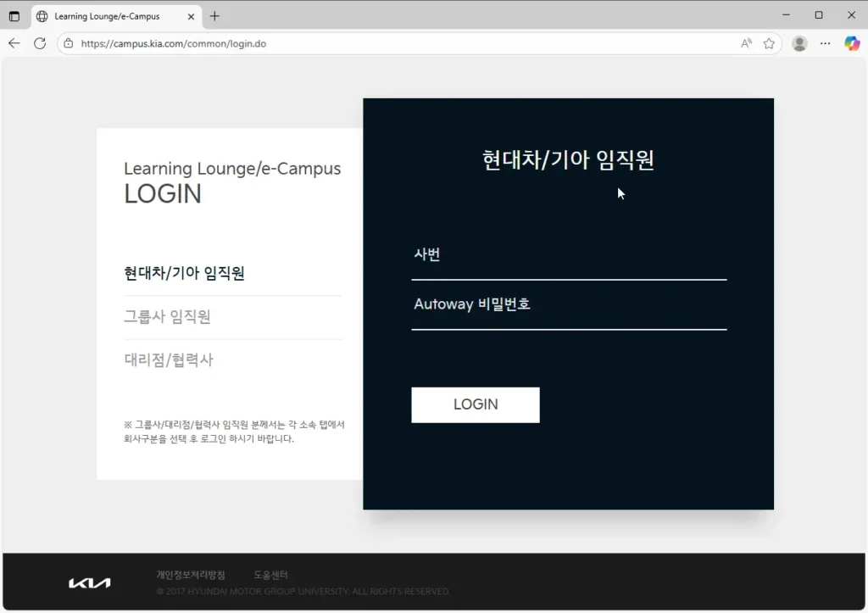Viewport: 868px width, 613px height.
Task: Open the tab actions menu icon
Action: pos(14,16)
